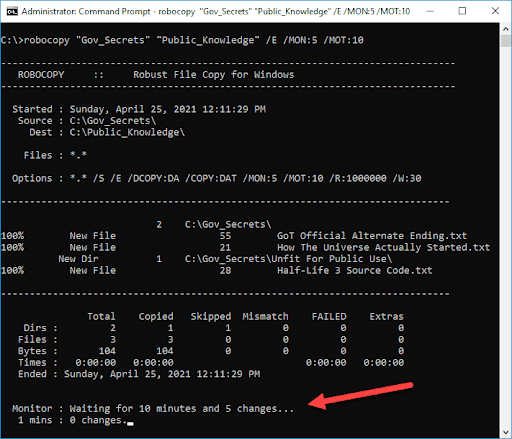The height and width of the screenshot is (439, 512).
Task: Click the 'Dest : C:\Public_Knowledge\' line
Action: tap(107, 132)
